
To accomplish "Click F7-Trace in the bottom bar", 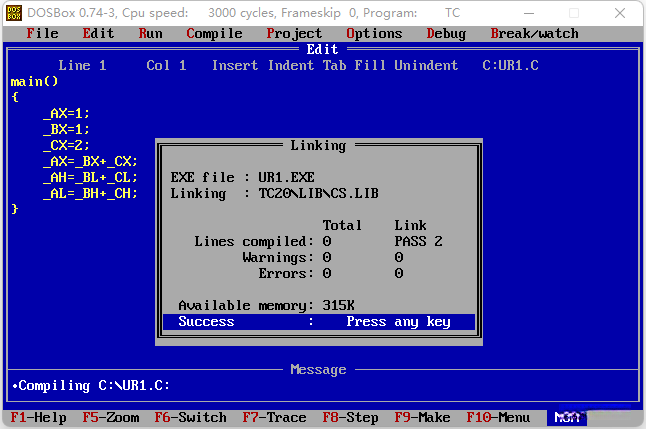I will pos(274,417).
